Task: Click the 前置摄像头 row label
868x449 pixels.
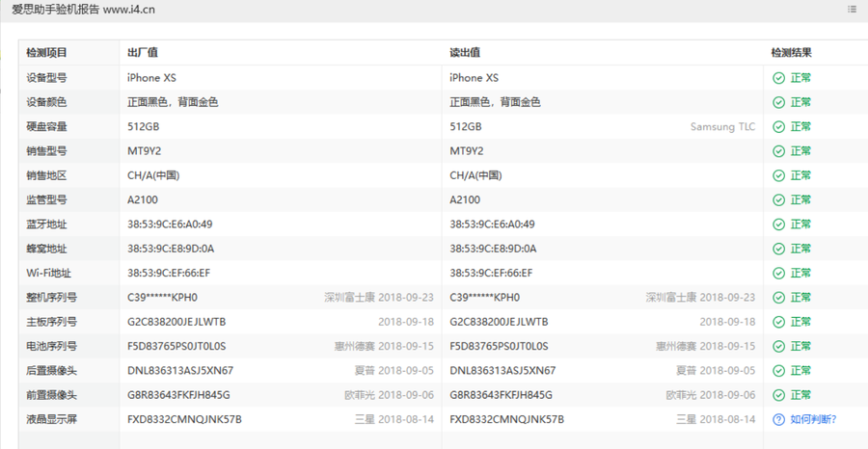Action: (x=51, y=395)
